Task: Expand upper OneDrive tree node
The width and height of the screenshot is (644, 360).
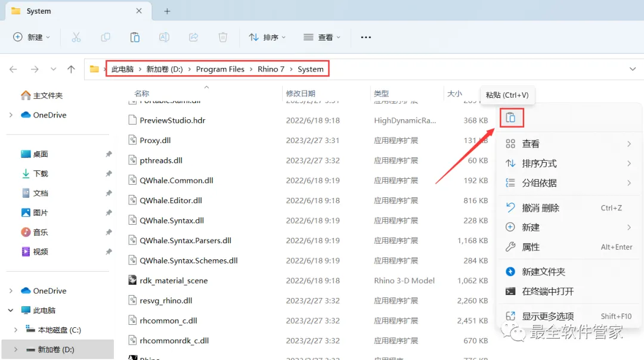Action: coord(11,115)
